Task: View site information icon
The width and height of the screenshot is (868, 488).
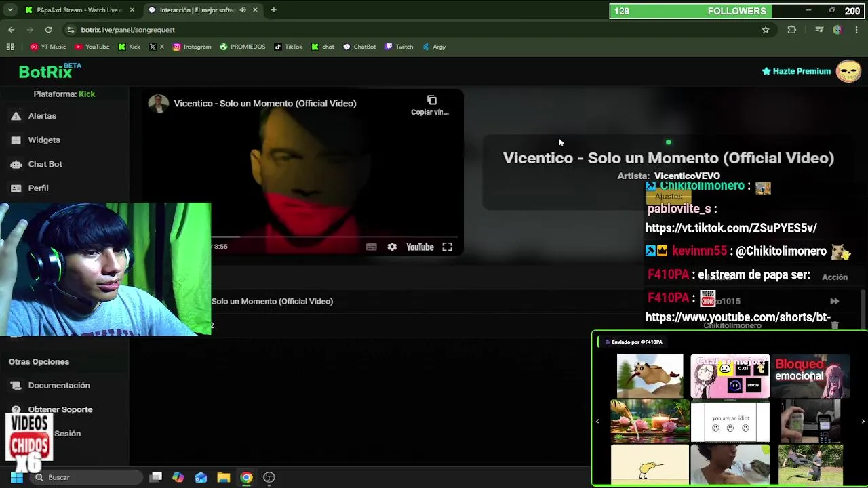Action: pos(71,30)
